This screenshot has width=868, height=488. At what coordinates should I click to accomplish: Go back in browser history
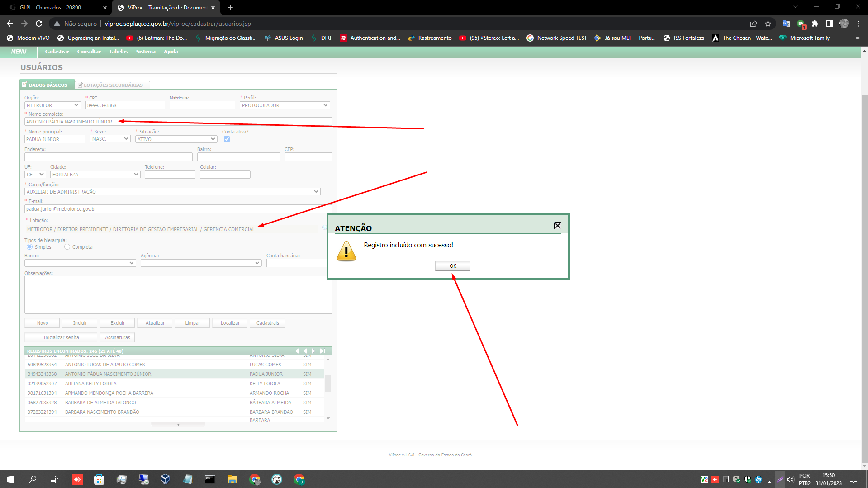click(10, 24)
